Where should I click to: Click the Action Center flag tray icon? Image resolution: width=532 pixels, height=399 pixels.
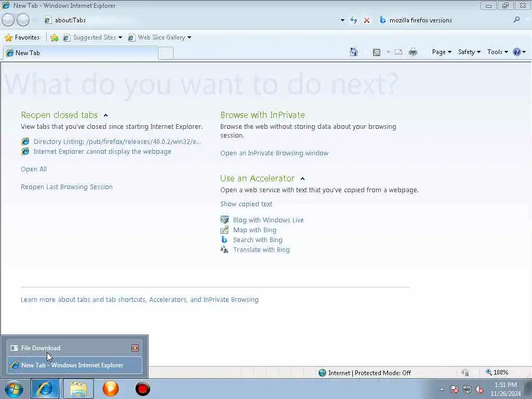tap(455, 390)
